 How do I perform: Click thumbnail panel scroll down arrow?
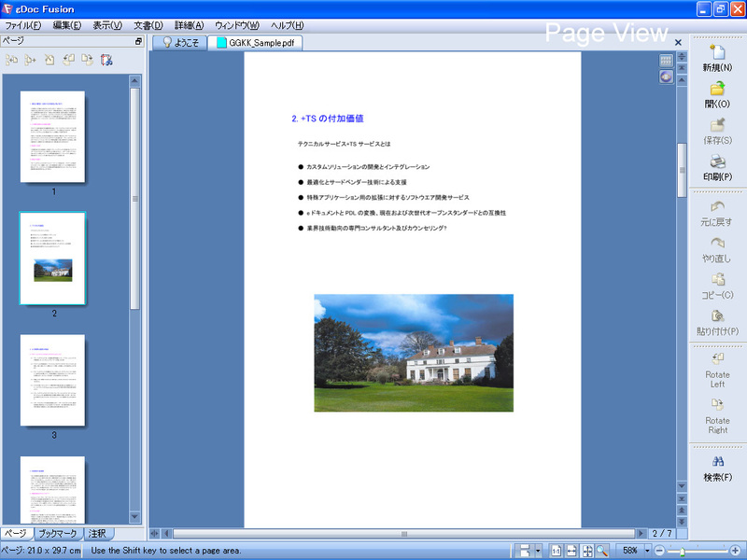[134, 517]
